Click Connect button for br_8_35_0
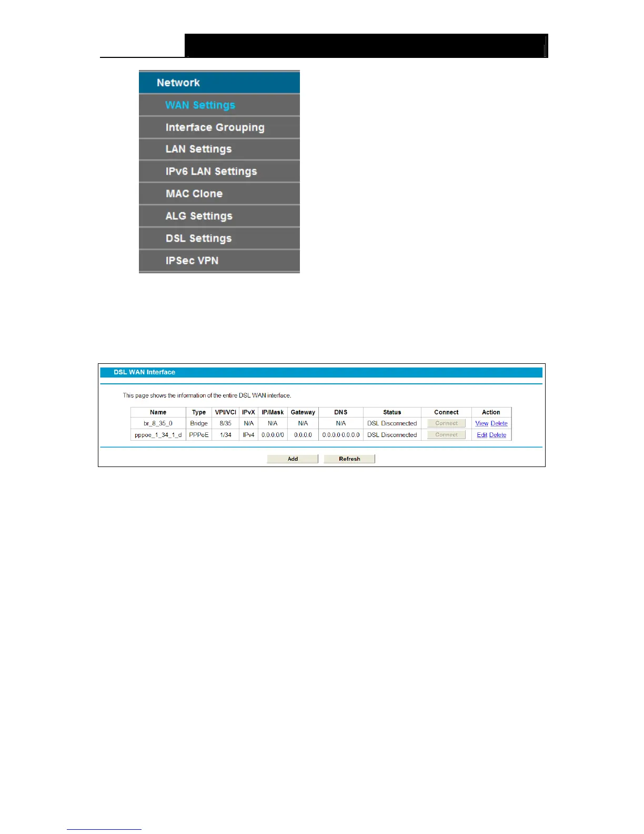 pos(446,423)
